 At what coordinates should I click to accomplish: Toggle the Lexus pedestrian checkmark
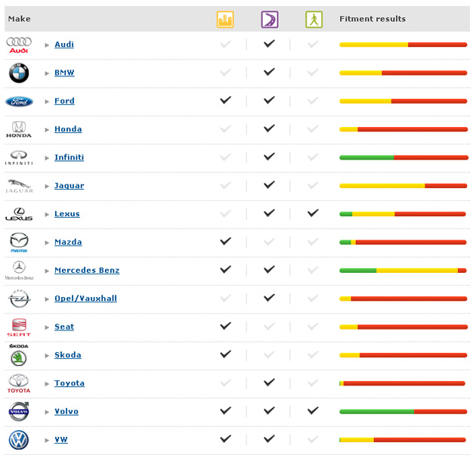[x=313, y=214]
